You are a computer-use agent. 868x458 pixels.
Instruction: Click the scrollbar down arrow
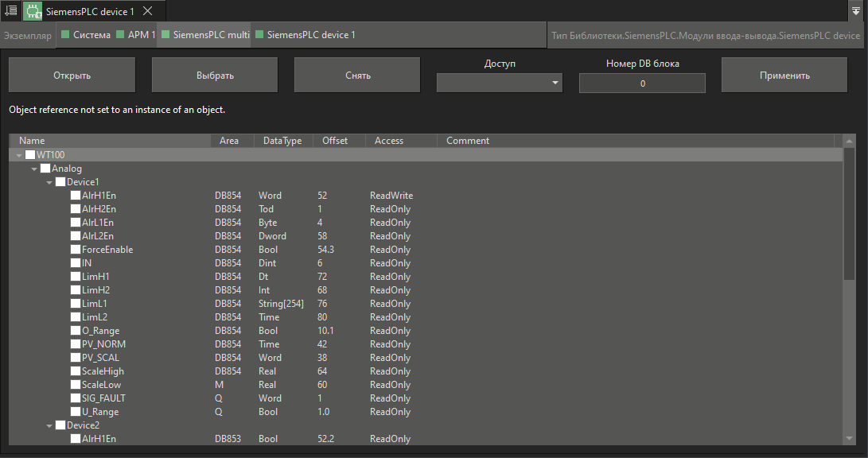point(849,439)
